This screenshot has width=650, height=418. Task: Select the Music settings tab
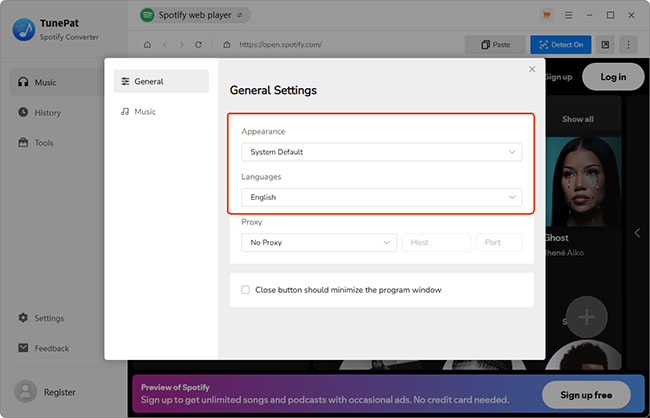point(161,112)
